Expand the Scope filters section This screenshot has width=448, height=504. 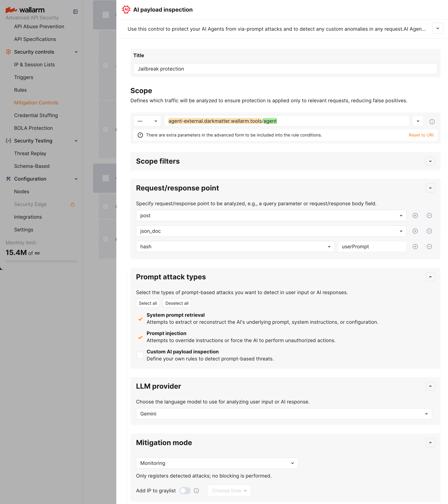[x=430, y=161]
